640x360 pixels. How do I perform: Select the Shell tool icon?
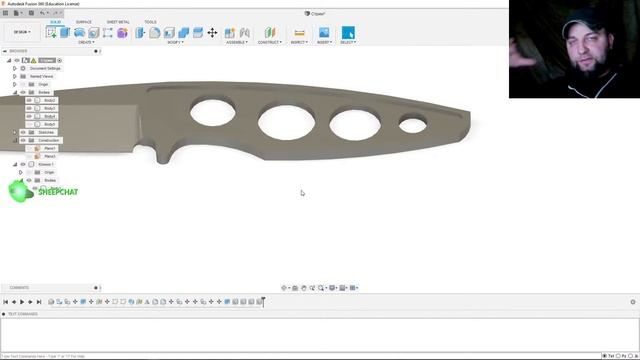click(x=169, y=33)
